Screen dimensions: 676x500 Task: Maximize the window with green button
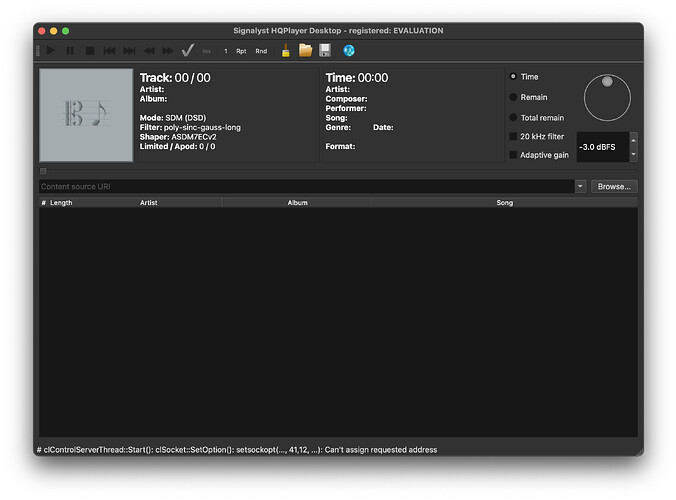[66, 31]
